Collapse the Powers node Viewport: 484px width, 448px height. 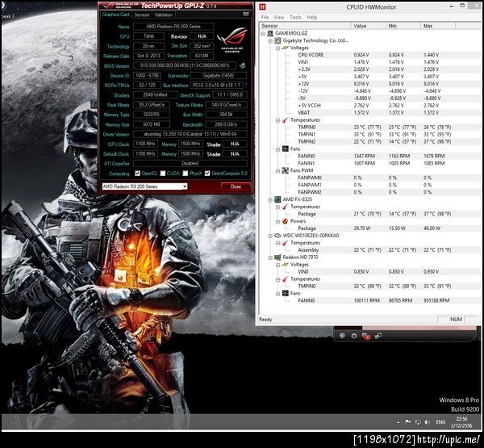click(277, 221)
